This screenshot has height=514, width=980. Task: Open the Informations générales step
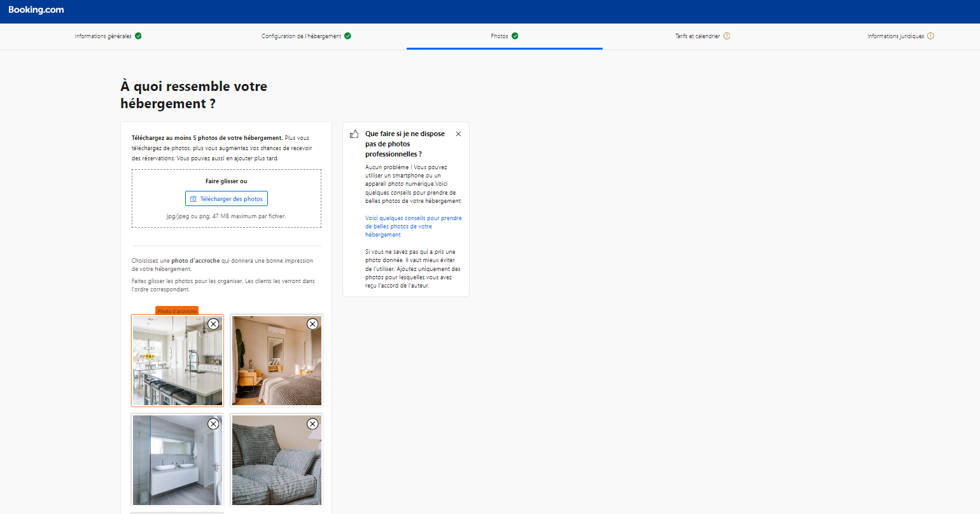(x=103, y=36)
